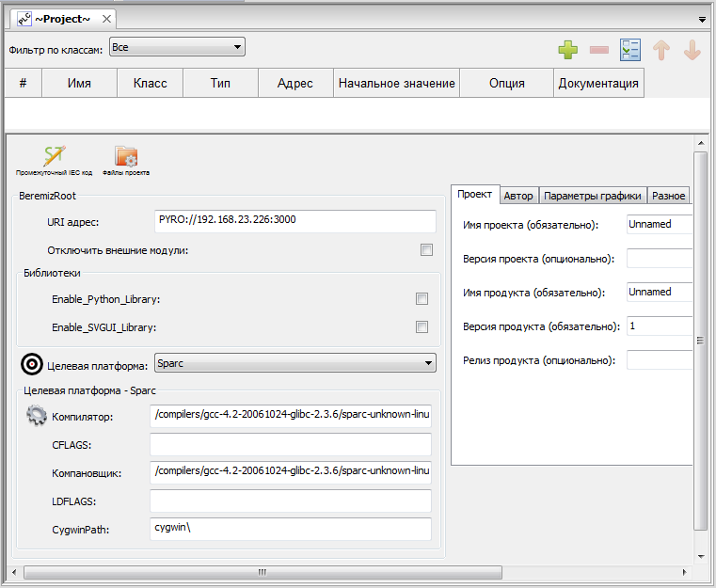Move variable up with the up arrow
The width and height of the screenshot is (716, 588).
tap(661, 50)
